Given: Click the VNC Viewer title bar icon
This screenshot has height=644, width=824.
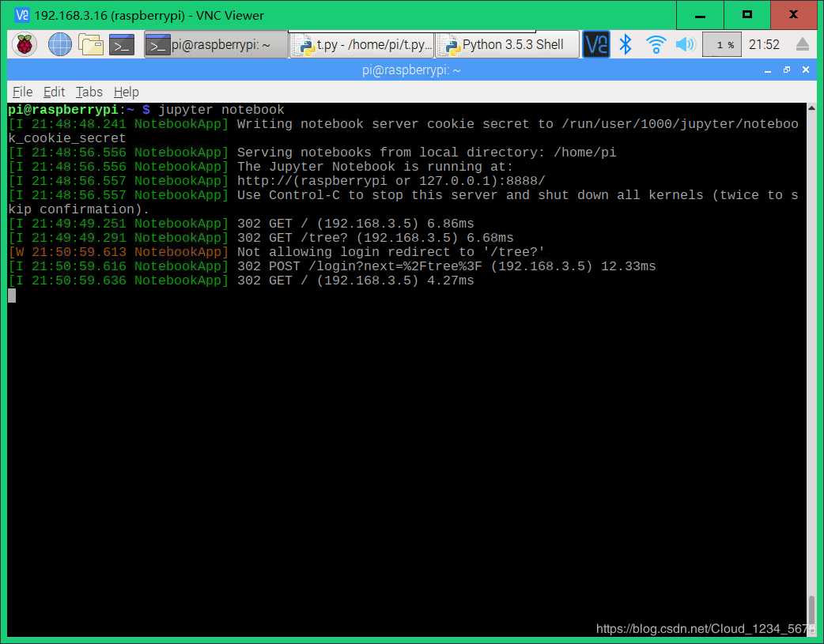Looking at the screenshot, I should (21, 15).
